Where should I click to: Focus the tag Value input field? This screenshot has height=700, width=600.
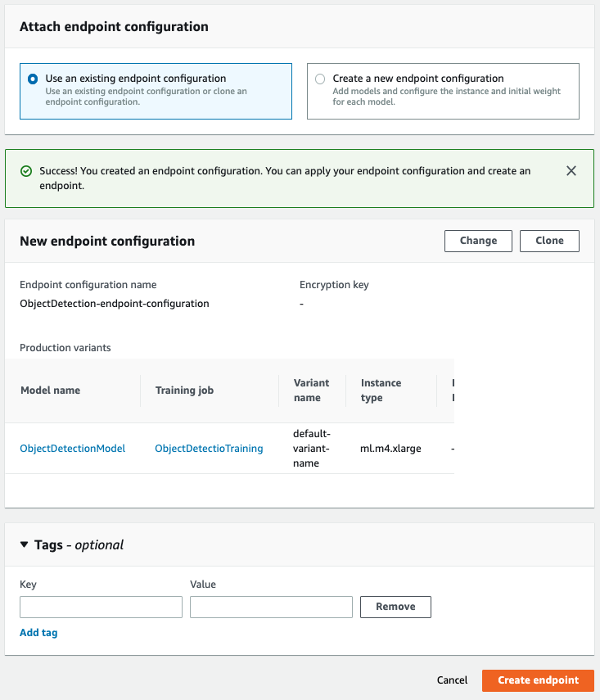pos(271,607)
